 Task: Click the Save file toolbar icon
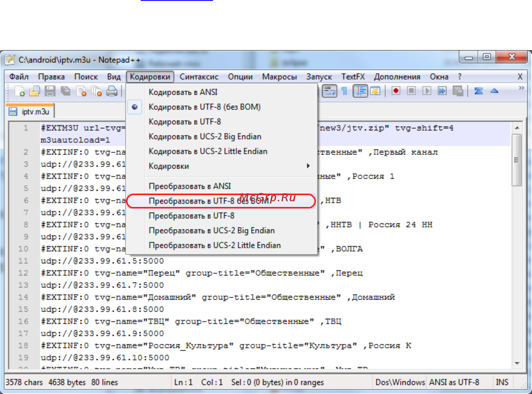coord(50,91)
